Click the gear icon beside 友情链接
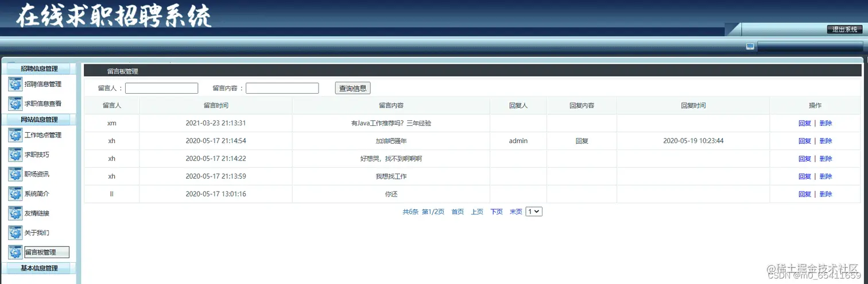The width and height of the screenshot is (868, 284). [15, 213]
